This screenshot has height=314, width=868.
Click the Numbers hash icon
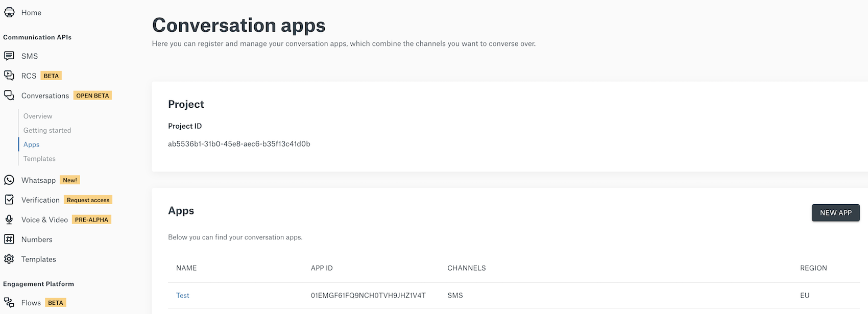9,239
